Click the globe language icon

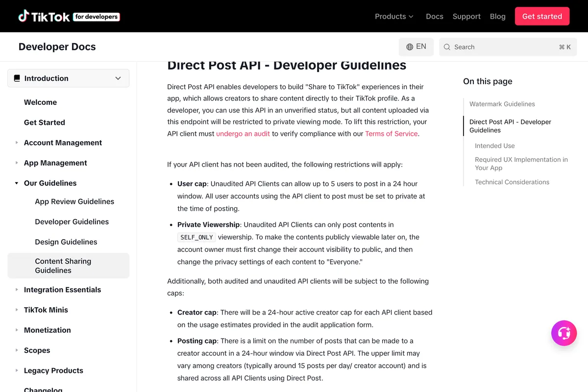click(x=410, y=47)
